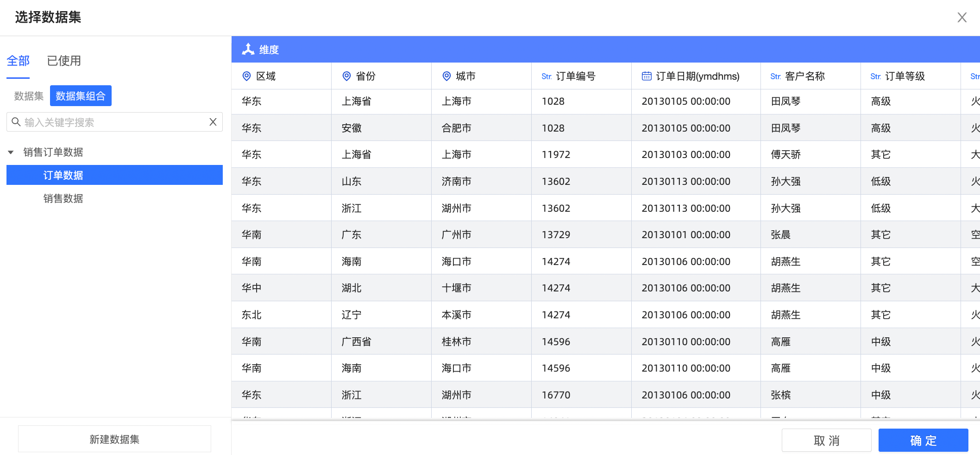Select the 销售数据 dataset
980x455 pixels.
coord(63,198)
